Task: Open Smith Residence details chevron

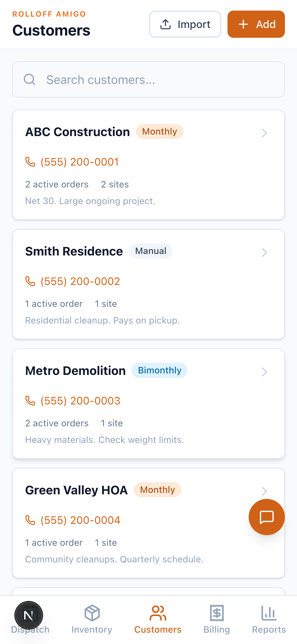Action: click(x=264, y=252)
